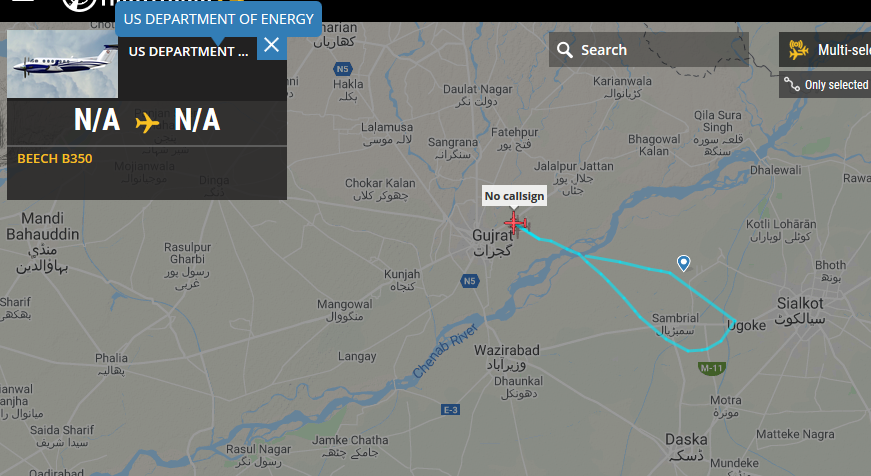Toggle Only selected filter
Screen dimensions: 871x476
pyautogui.click(x=825, y=84)
